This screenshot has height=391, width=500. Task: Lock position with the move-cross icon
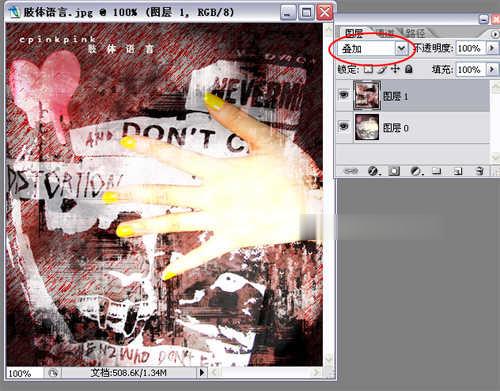[395, 69]
